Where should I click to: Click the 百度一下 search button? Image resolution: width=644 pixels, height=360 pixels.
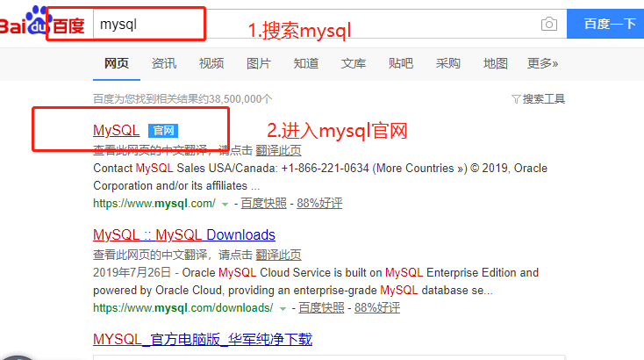point(605,24)
